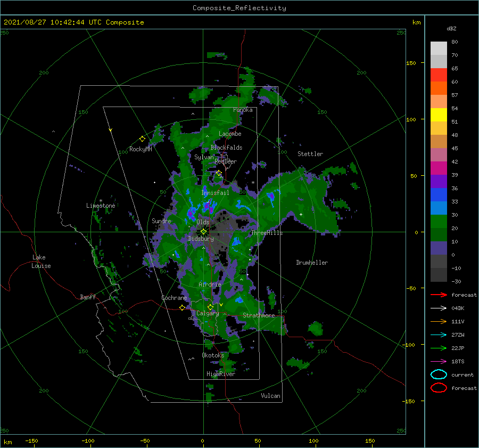479x448 pixels.
Task: Click the 'Ponoka' city label
Action: point(243,110)
